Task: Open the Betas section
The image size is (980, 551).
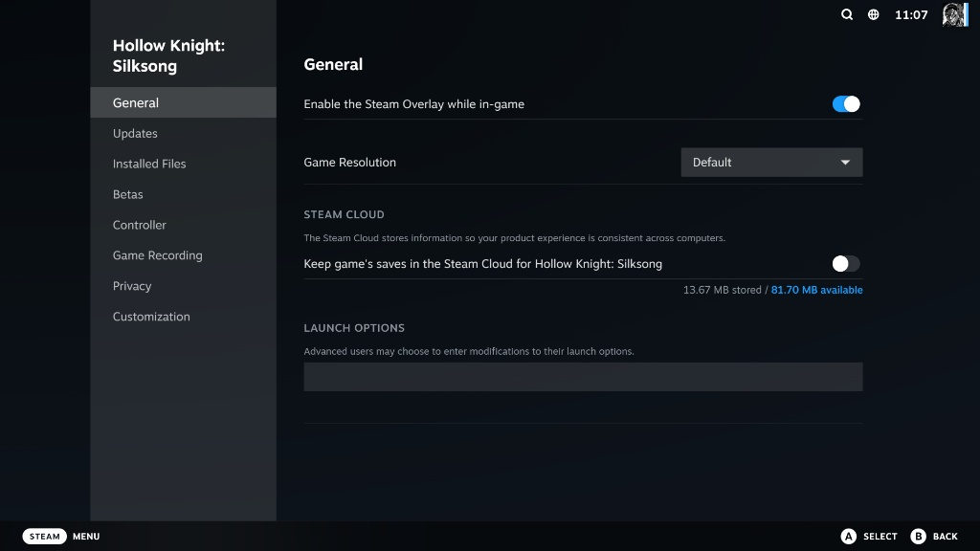Action: (x=126, y=194)
